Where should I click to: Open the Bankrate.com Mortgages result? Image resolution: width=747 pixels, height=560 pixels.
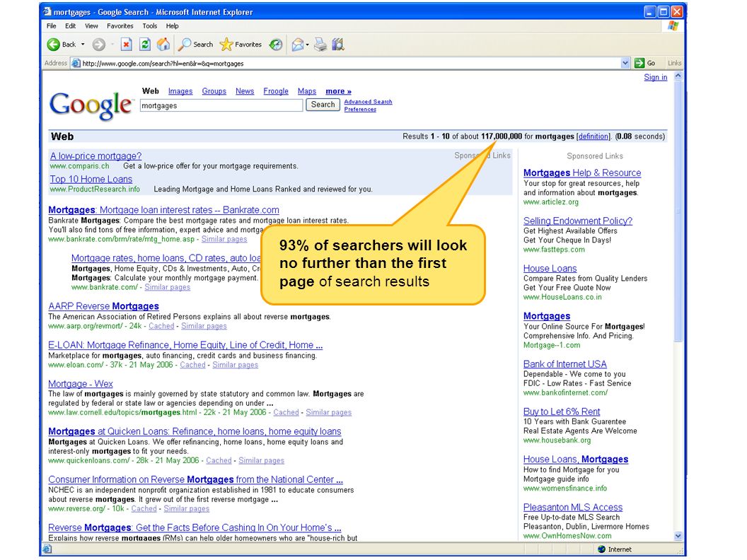pos(164,209)
